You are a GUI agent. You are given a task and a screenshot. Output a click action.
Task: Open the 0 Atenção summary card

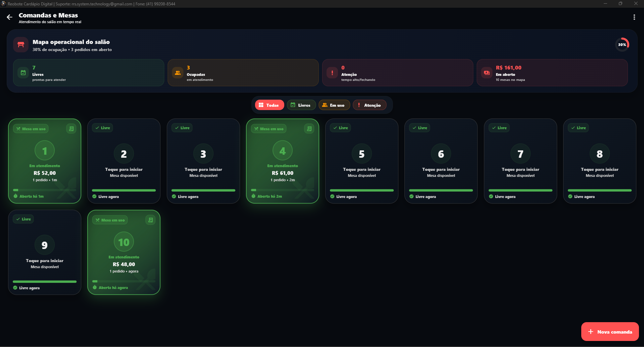tap(398, 73)
